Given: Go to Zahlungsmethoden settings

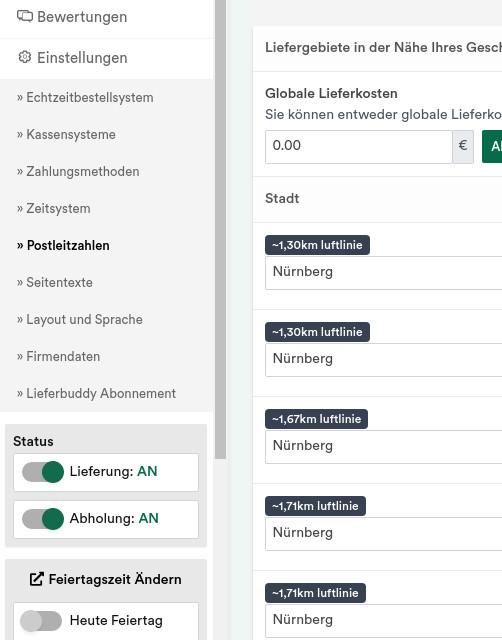Looking at the screenshot, I should (x=78, y=171).
